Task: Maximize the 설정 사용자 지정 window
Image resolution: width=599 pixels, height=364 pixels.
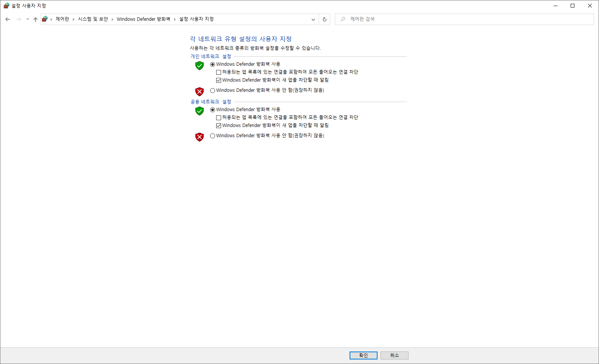Action: pyautogui.click(x=573, y=6)
